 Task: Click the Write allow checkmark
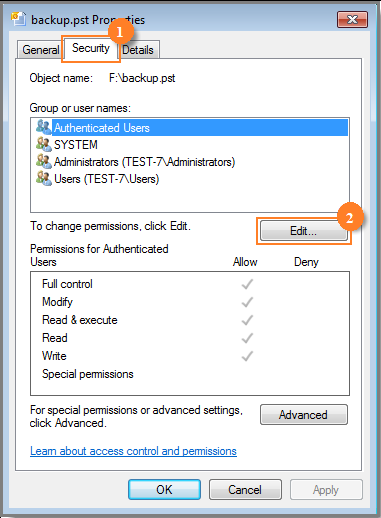pos(247,356)
